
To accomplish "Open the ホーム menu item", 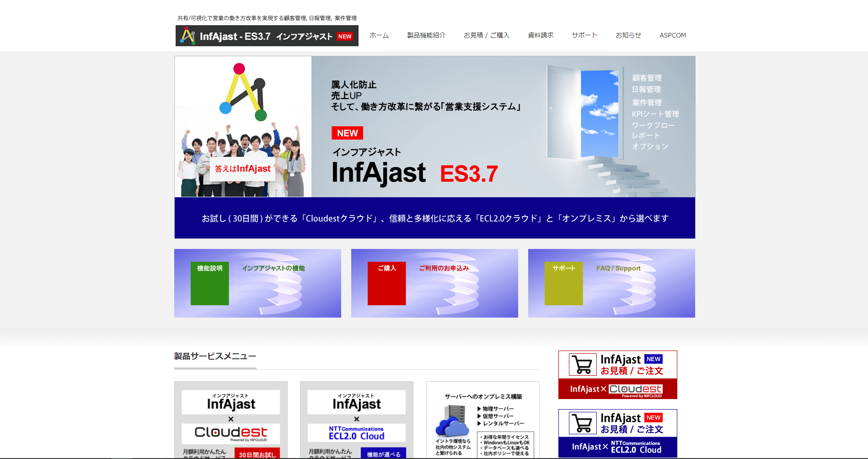I will click(x=379, y=35).
